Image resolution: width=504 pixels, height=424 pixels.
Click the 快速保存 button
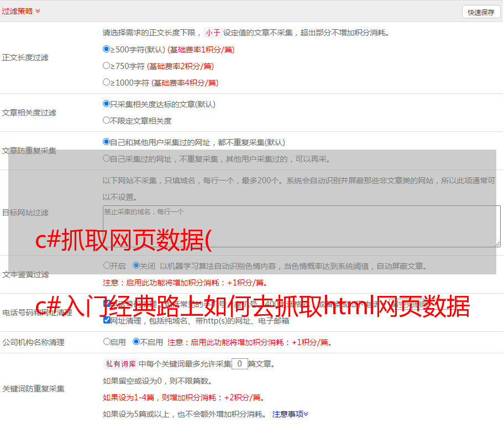(x=480, y=12)
